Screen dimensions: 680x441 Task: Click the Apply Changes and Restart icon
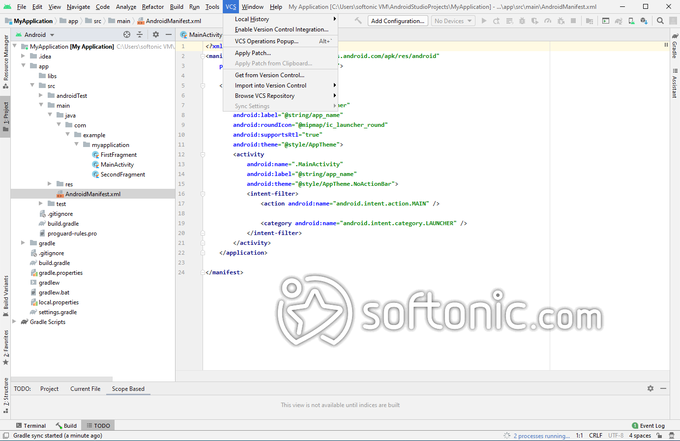point(497,21)
